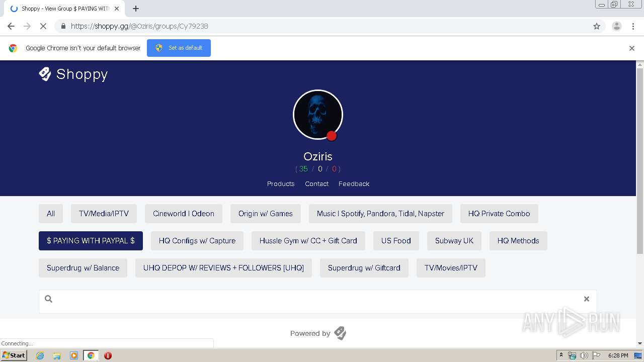
Task: Dismiss the default browser notification bar
Action: (632, 48)
